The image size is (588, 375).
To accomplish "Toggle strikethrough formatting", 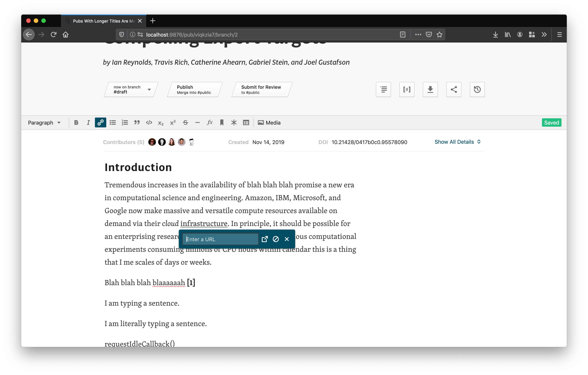I will pos(185,122).
